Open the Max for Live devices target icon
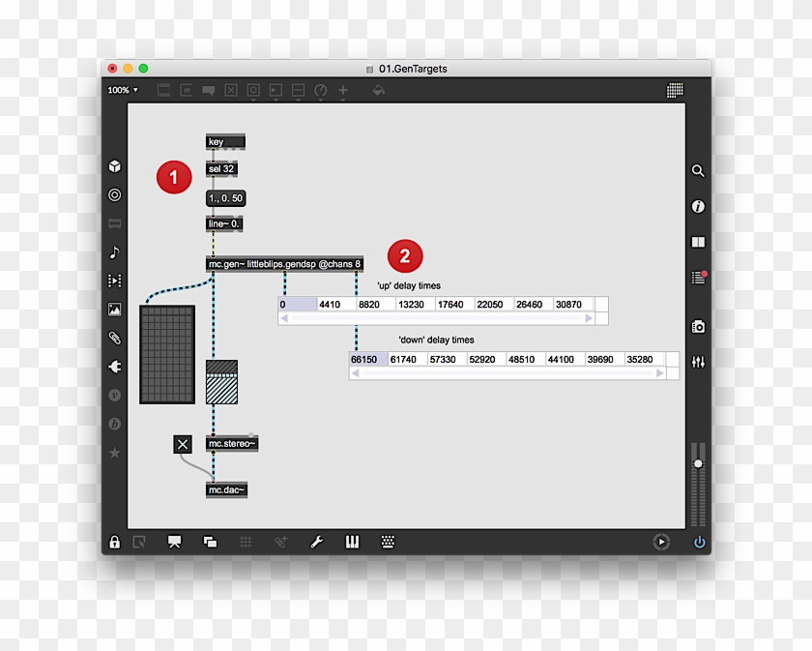Image resolution: width=812 pixels, height=651 pixels. (114, 194)
